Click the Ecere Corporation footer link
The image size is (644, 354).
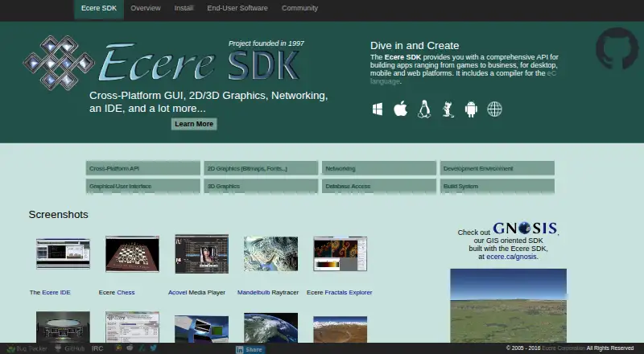[x=563, y=348]
